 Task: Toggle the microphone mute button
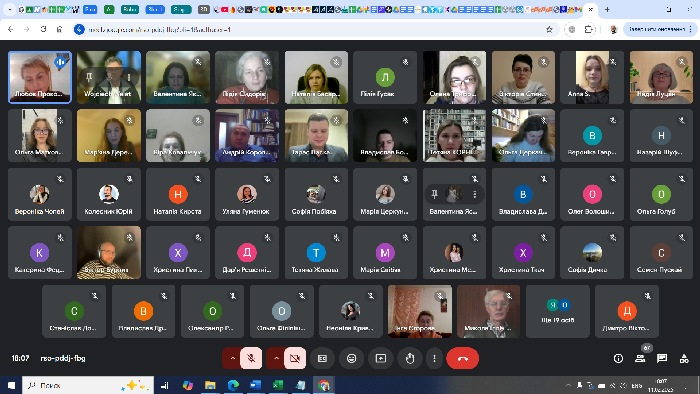251,358
